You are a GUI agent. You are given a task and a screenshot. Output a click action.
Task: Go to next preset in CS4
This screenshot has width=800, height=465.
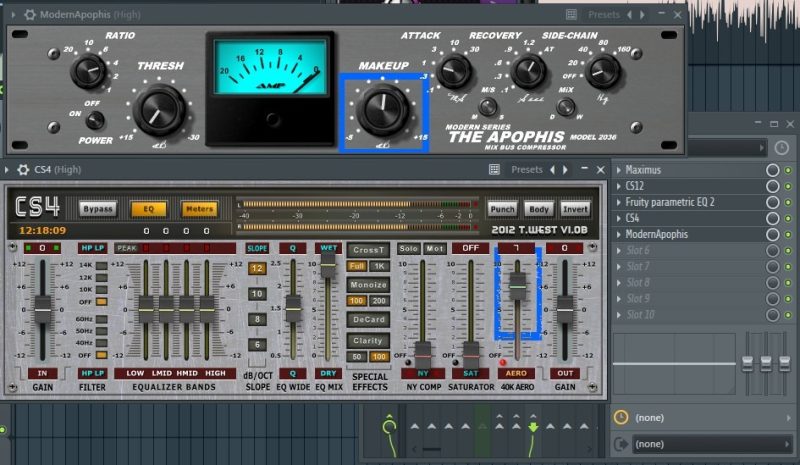(565, 169)
